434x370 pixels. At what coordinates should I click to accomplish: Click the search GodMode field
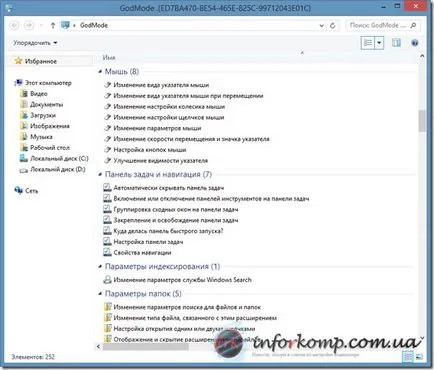(383, 25)
